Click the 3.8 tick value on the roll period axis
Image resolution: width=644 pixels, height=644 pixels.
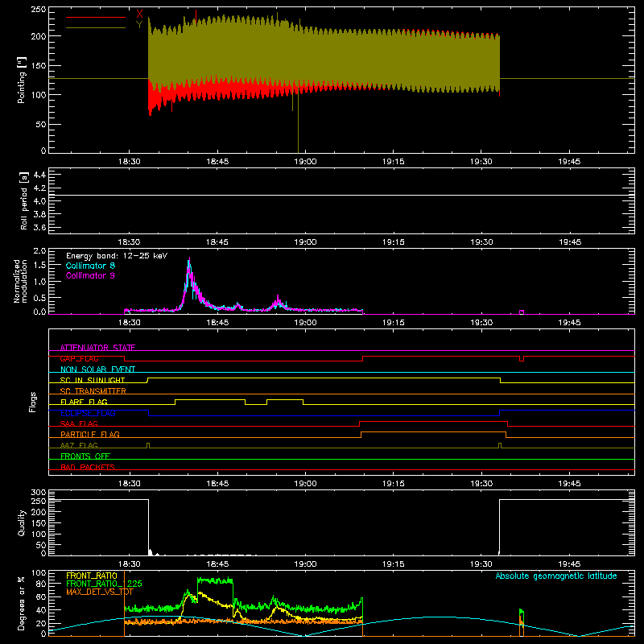click(x=39, y=214)
